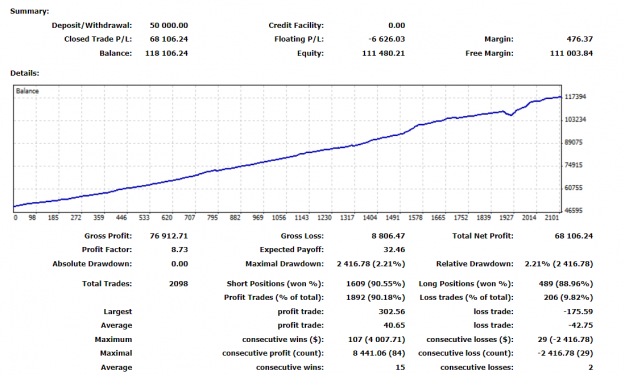
Task: Select the Gross Profit value 76 912.71
Action: pyautogui.click(x=169, y=236)
